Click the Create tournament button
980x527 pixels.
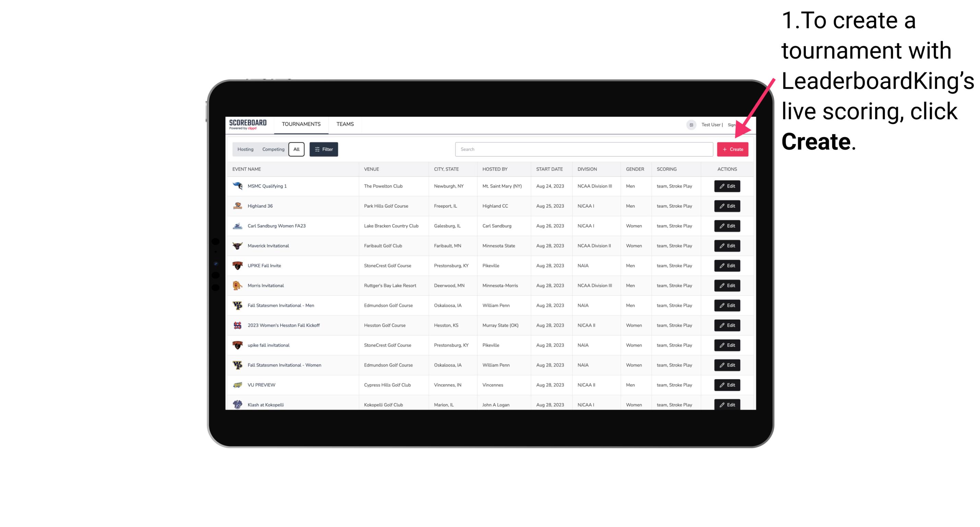click(x=732, y=149)
